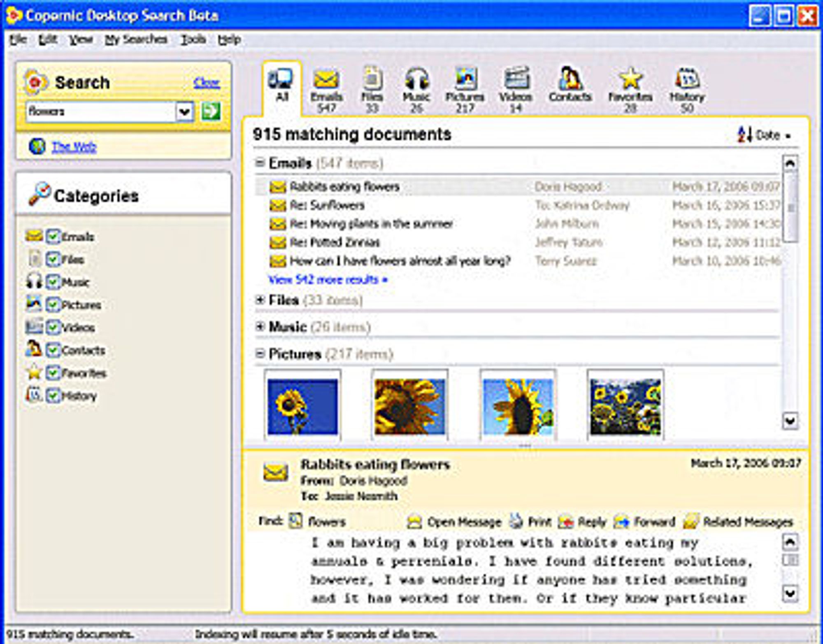
Task: Click the envelope icon in message preview header
Action: click(x=275, y=472)
